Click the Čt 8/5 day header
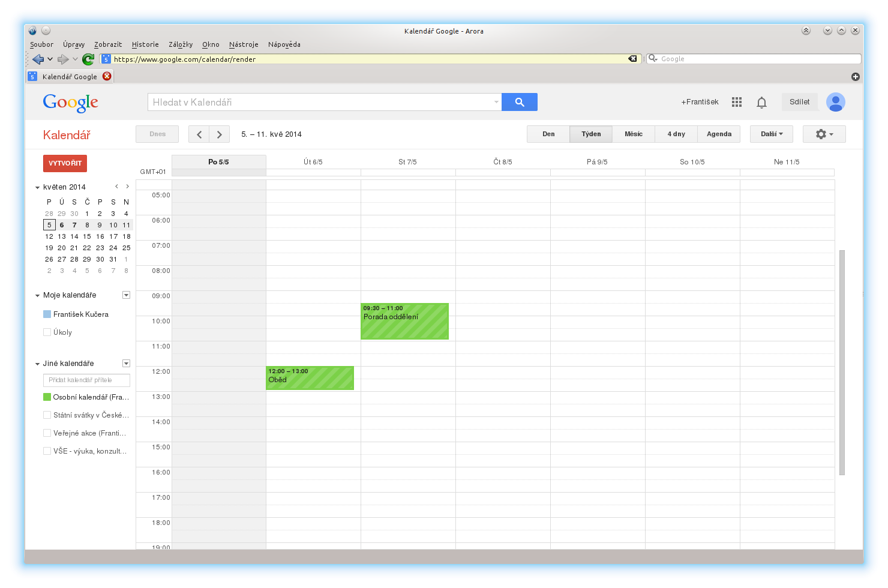The height and width of the screenshot is (588, 888). [x=503, y=162]
